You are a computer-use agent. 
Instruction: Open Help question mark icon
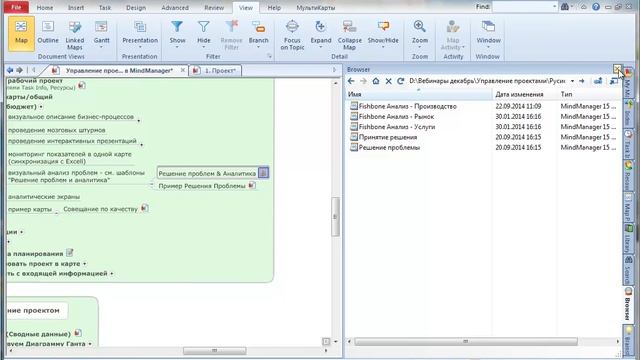pyautogui.click(x=596, y=7)
